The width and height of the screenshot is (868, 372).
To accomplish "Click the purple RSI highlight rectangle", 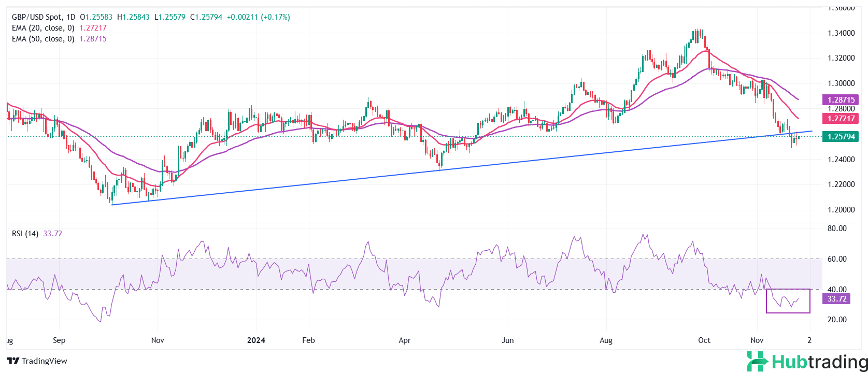I will point(788,301).
